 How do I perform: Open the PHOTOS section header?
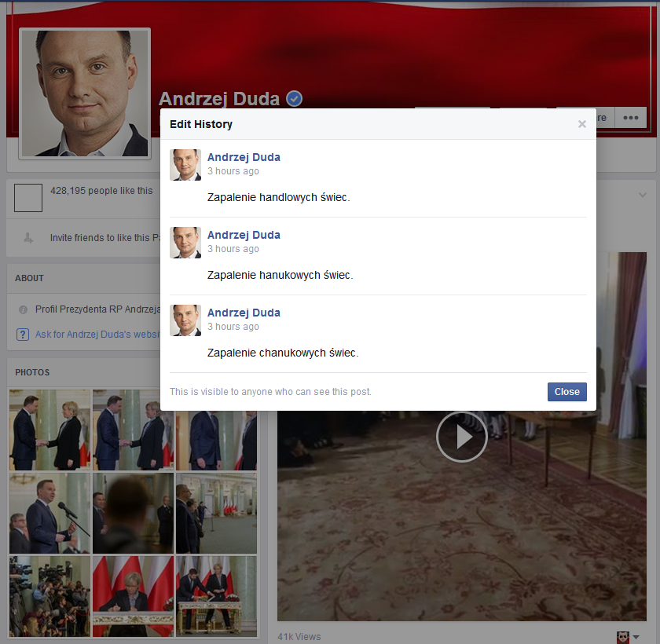point(32,372)
